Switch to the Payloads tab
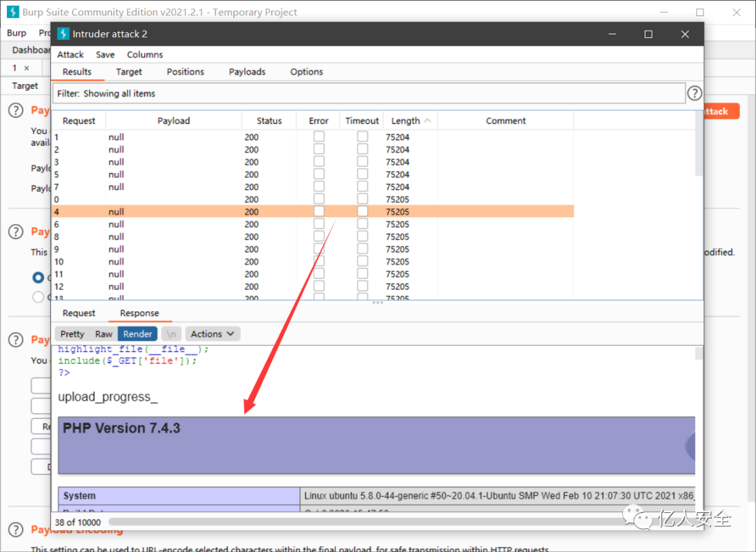756x552 pixels. (247, 71)
